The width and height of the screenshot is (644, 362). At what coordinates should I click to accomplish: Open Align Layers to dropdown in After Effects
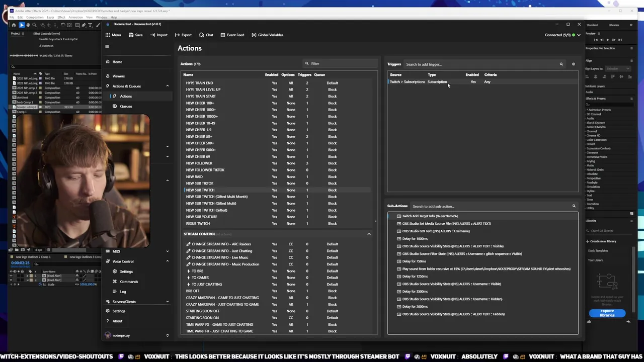pyautogui.click(x=617, y=68)
